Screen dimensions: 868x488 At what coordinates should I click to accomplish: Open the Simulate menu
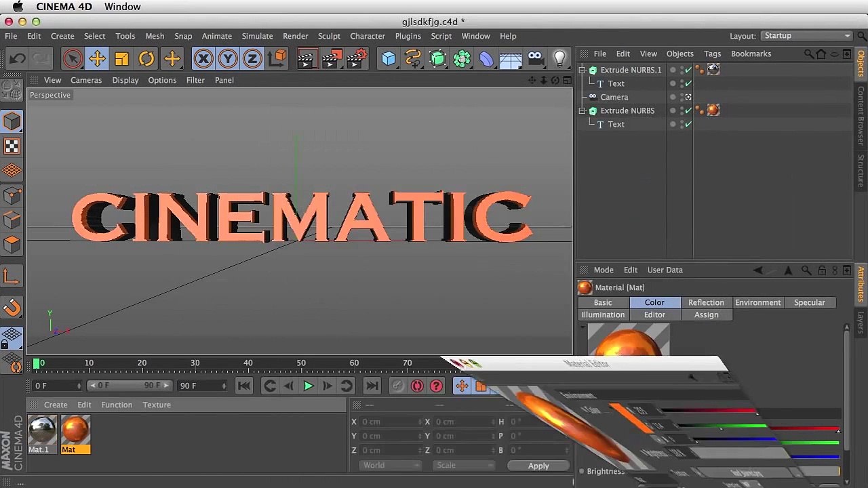pos(257,36)
